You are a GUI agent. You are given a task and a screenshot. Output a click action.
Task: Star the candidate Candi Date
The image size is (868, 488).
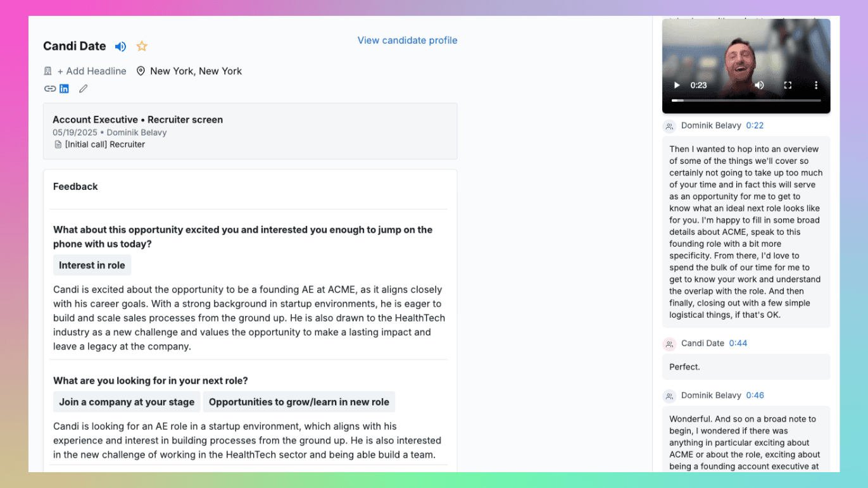pyautogui.click(x=142, y=46)
